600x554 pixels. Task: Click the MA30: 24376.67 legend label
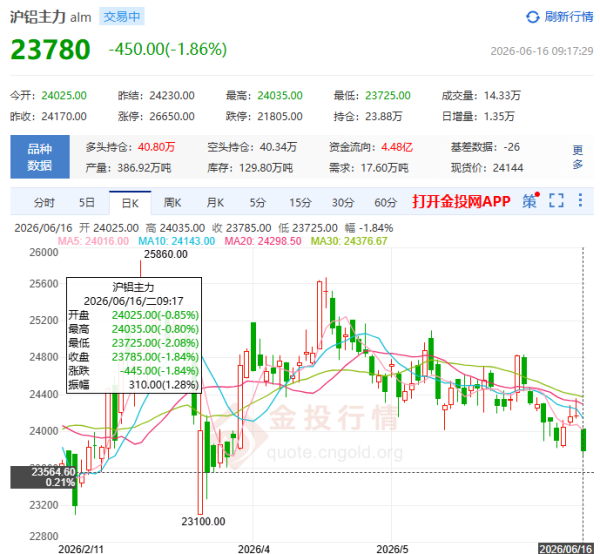pyautogui.click(x=349, y=241)
